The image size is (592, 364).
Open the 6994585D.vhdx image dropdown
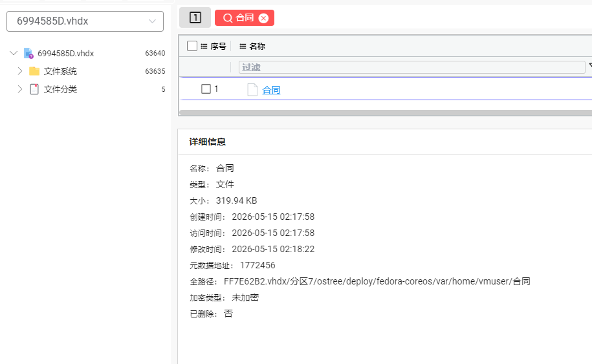tap(85, 21)
